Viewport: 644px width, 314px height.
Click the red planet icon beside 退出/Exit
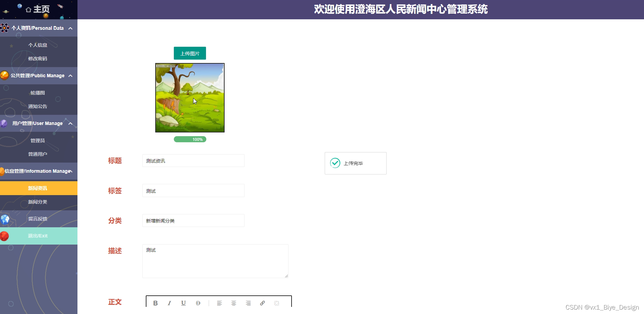tap(4, 236)
